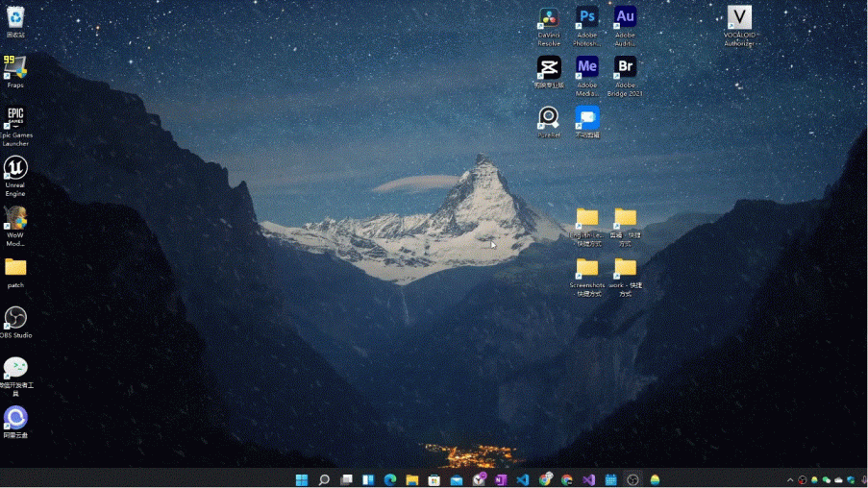
Task: Open the Windows Start menu
Action: coord(302,479)
